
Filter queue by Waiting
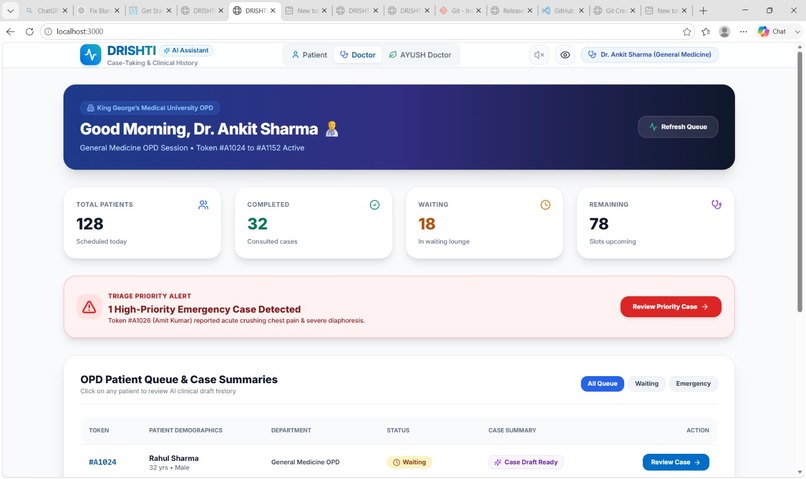click(x=647, y=384)
